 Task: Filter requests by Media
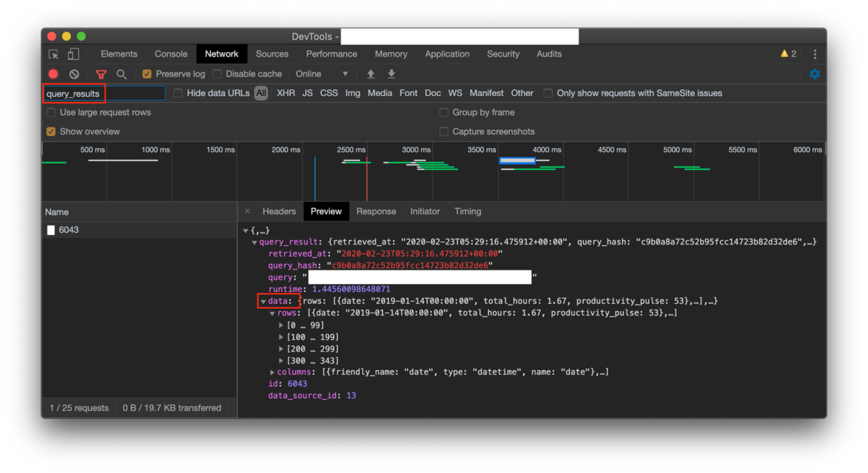point(380,93)
